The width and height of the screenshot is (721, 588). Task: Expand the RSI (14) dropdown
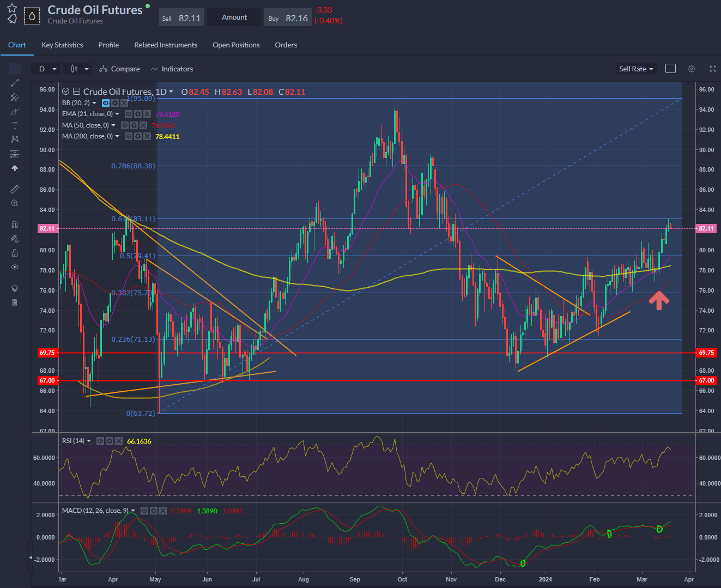tap(89, 441)
